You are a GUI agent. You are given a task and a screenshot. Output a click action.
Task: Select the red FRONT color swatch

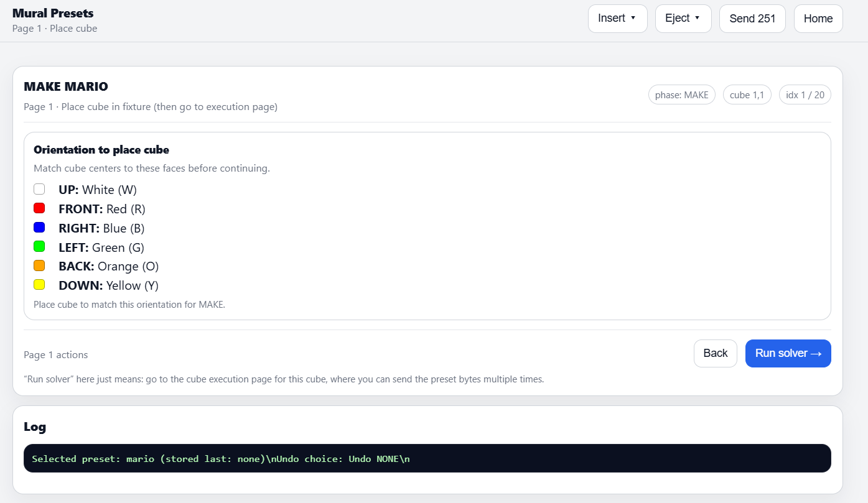[x=39, y=209]
